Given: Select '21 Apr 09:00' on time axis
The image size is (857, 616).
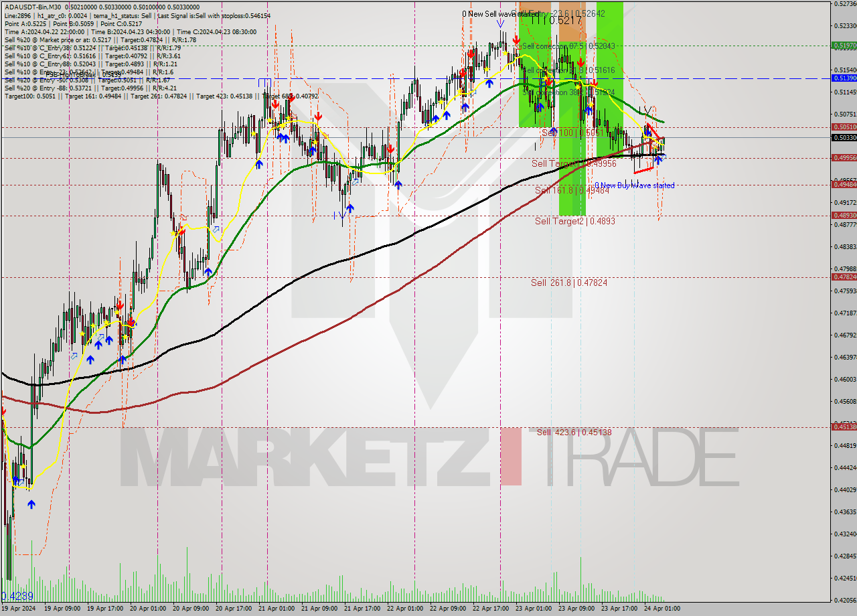Looking at the screenshot, I should [x=320, y=609].
